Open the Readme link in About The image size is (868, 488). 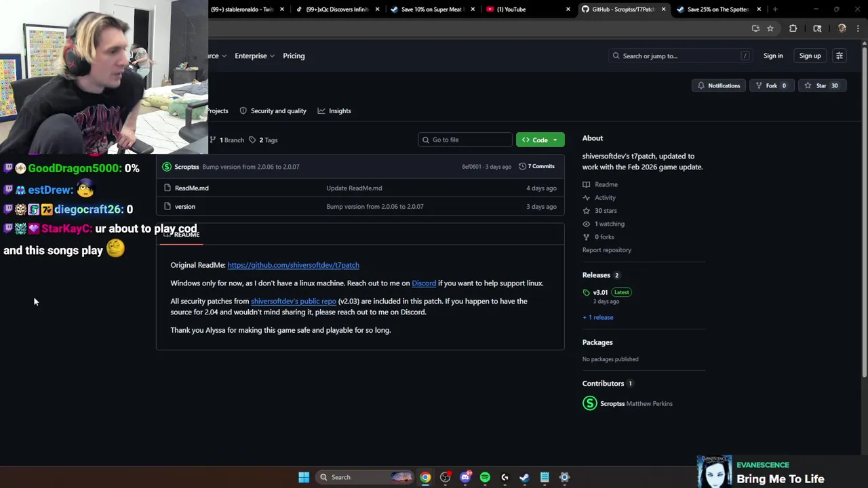600,184
